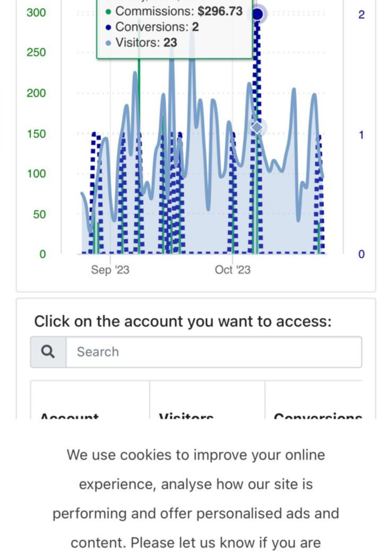Click the green 150 y-axis label

pyautogui.click(x=36, y=134)
